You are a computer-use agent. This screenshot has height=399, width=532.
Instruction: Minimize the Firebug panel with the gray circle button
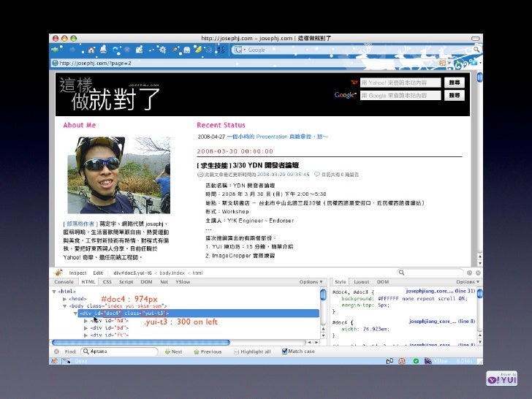[470, 273]
